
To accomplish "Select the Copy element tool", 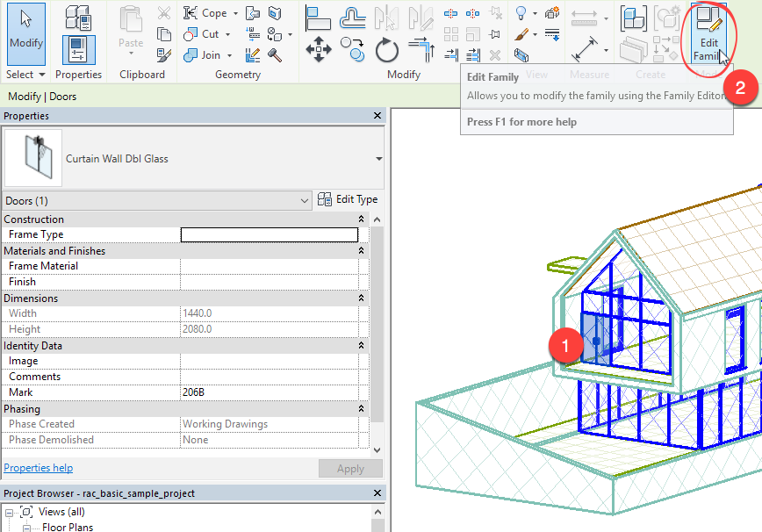I will (352, 49).
